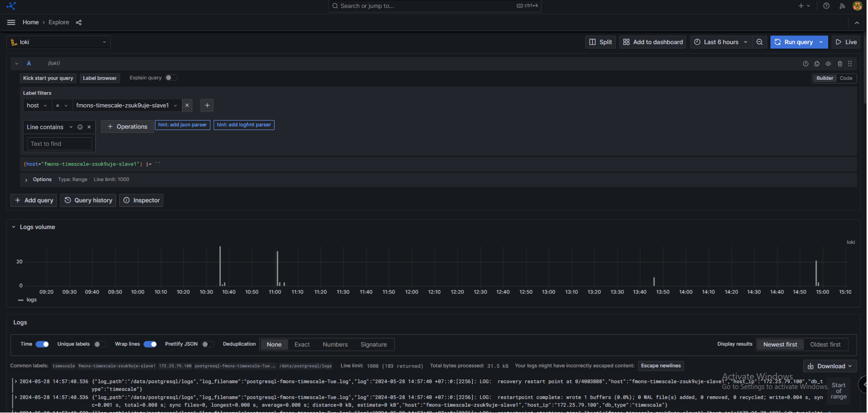Select Exact deduplication option
Screen dimensions: 868x413
(x=302, y=345)
